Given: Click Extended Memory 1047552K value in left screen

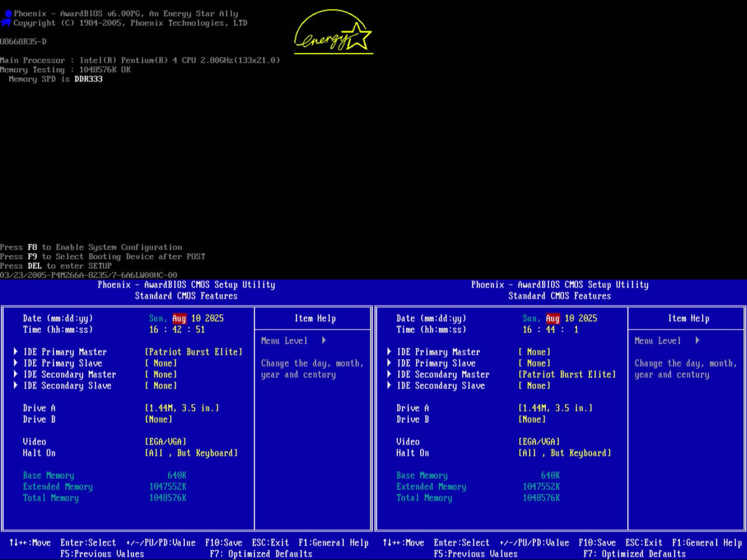Looking at the screenshot, I should (x=167, y=487).
